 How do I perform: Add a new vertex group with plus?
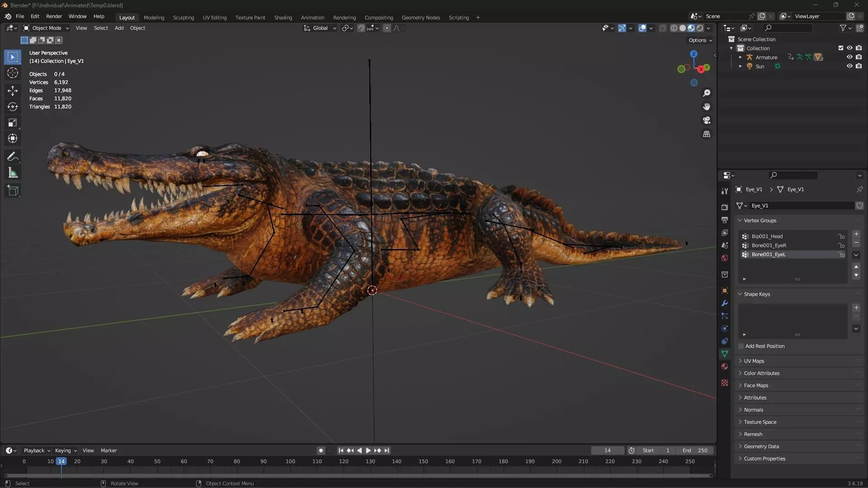pos(856,234)
